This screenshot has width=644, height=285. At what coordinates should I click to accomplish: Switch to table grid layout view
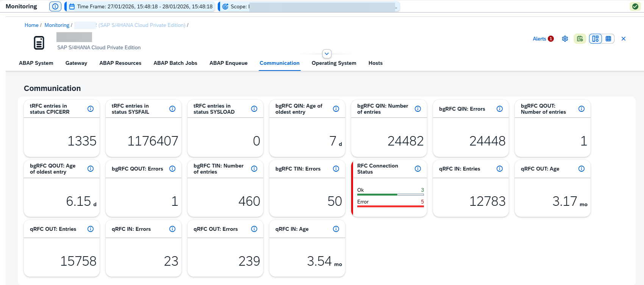(608, 39)
